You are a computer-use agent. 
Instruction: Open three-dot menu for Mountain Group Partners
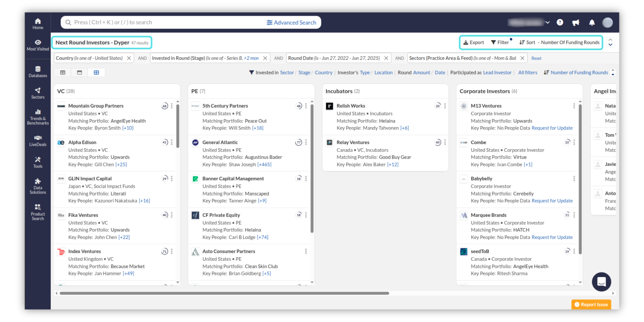(x=172, y=106)
